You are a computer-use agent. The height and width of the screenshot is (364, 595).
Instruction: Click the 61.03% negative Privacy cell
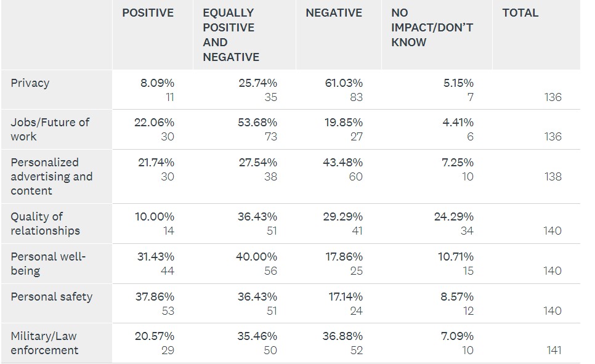pyautogui.click(x=344, y=83)
